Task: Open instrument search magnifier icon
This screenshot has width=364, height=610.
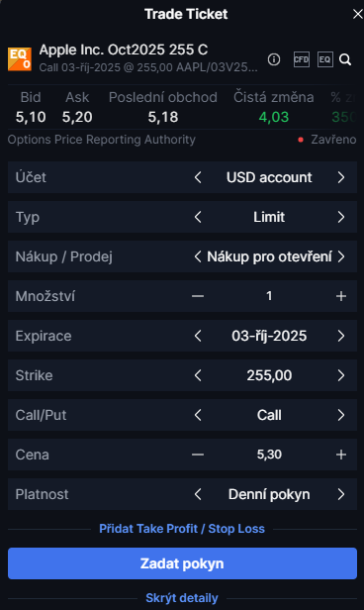Action: coord(345,59)
